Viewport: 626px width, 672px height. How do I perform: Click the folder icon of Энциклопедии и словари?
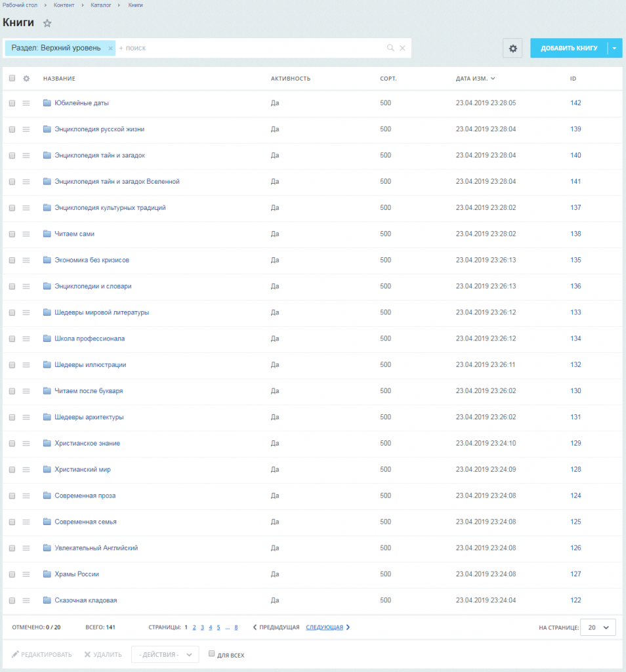[47, 286]
